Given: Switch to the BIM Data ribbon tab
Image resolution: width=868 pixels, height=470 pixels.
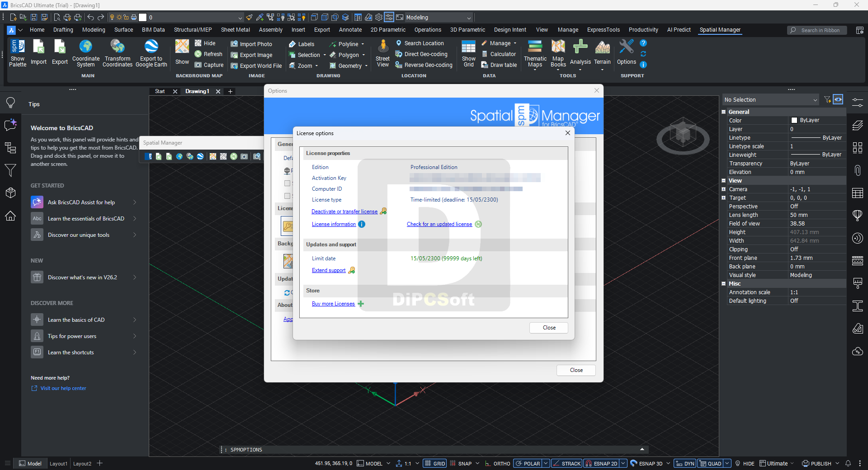Looking at the screenshot, I should click(x=153, y=30).
